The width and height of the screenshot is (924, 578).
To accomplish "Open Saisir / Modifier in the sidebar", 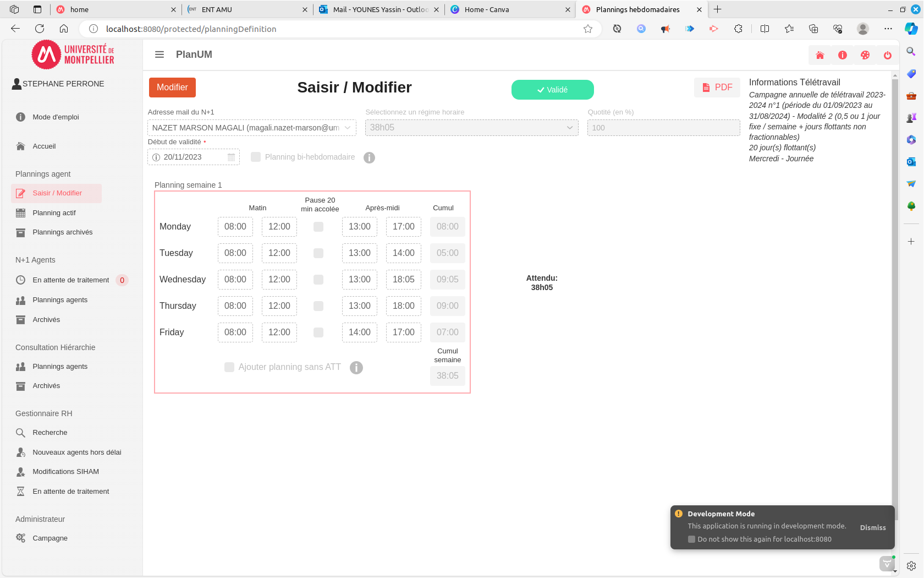I will [57, 193].
